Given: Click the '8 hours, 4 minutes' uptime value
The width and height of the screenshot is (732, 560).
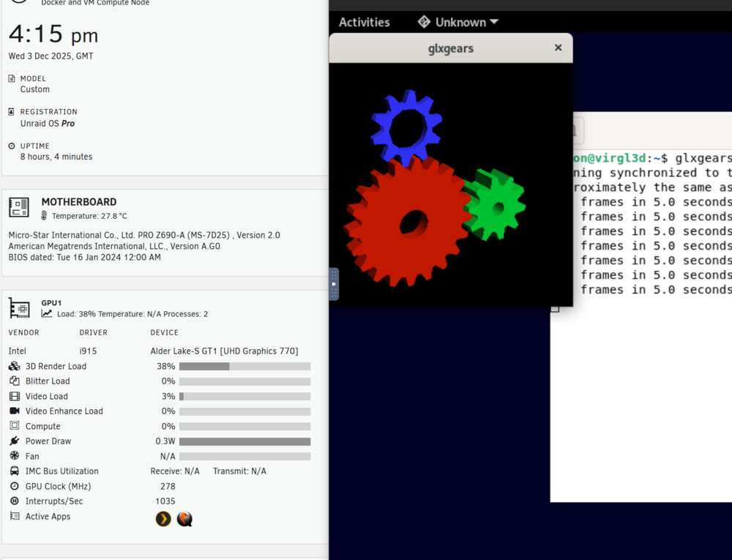Looking at the screenshot, I should pyautogui.click(x=56, y=157).
